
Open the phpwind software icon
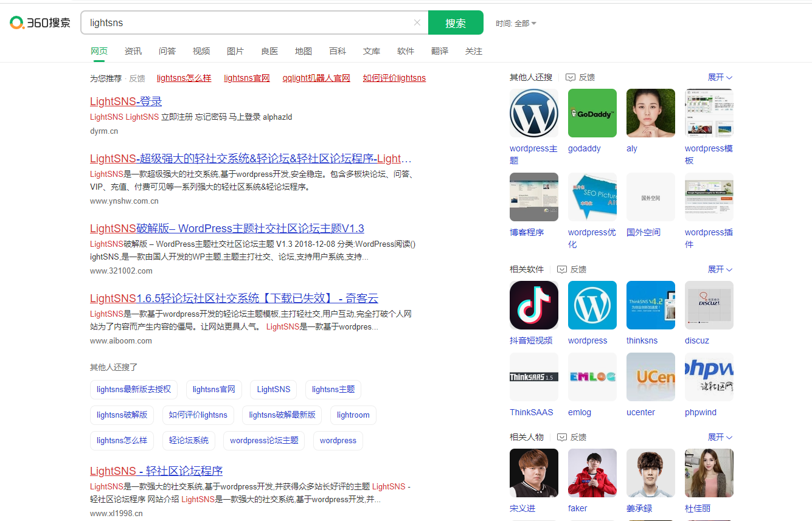point(709,377)
